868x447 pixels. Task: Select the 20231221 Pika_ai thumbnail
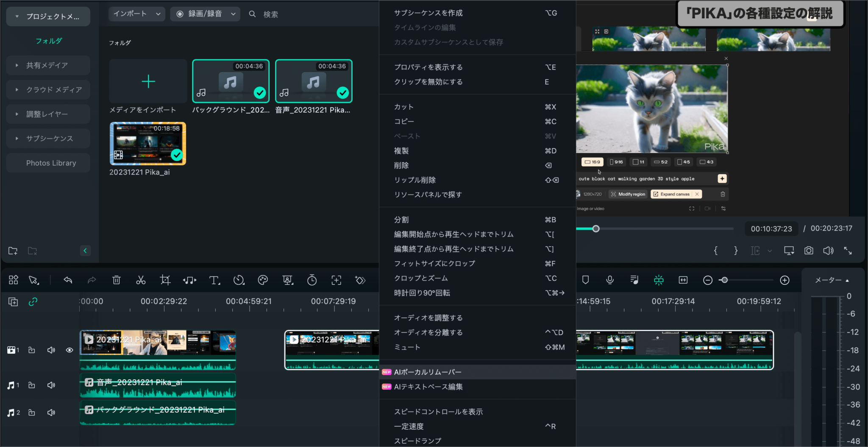147,144
